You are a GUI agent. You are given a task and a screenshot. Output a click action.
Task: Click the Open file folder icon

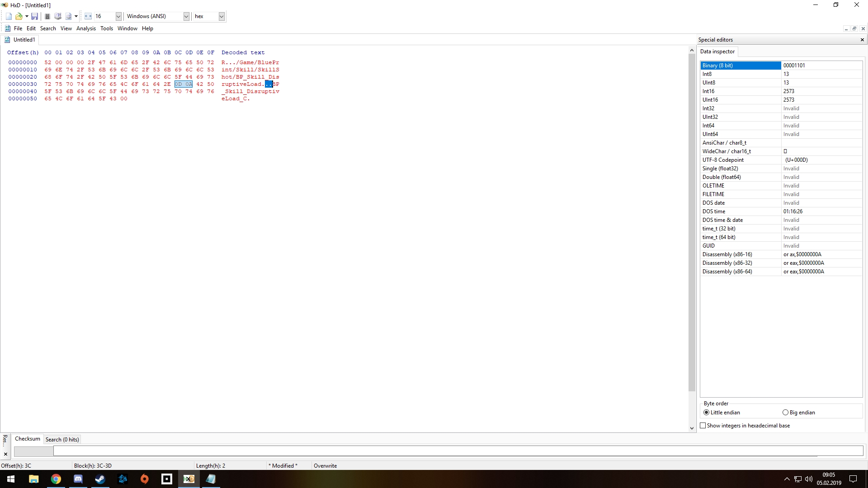19,16
